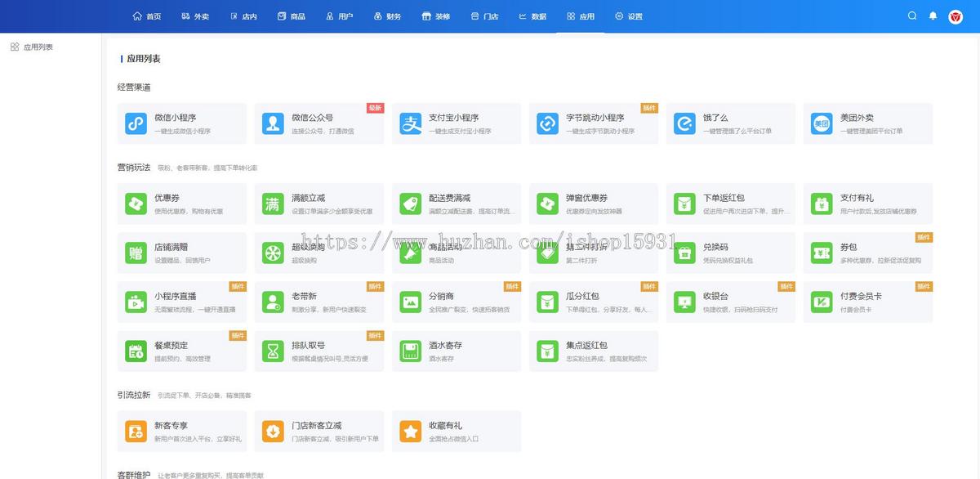Screen dimensions: 980x479
Task: Open the Alipay mini program icon
Action: 410,123
